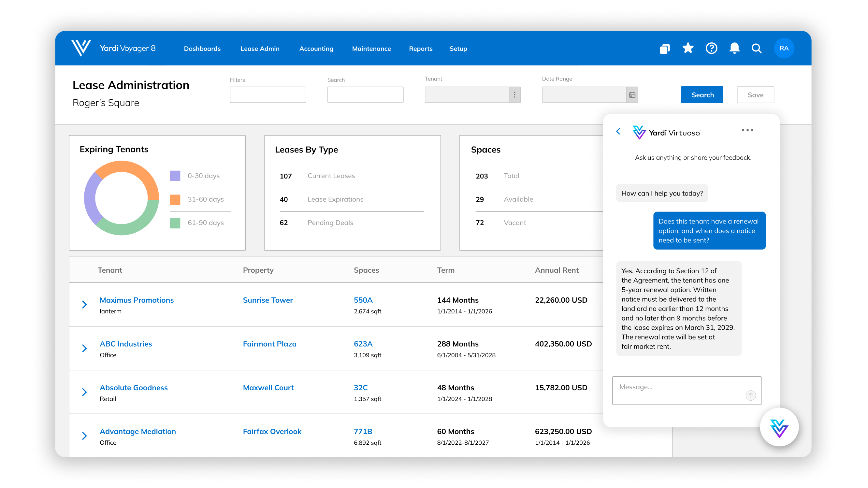The height and width of the screenshot is (488, 868).
Task: Click the magnifier search icon in header
Action: 757,49
